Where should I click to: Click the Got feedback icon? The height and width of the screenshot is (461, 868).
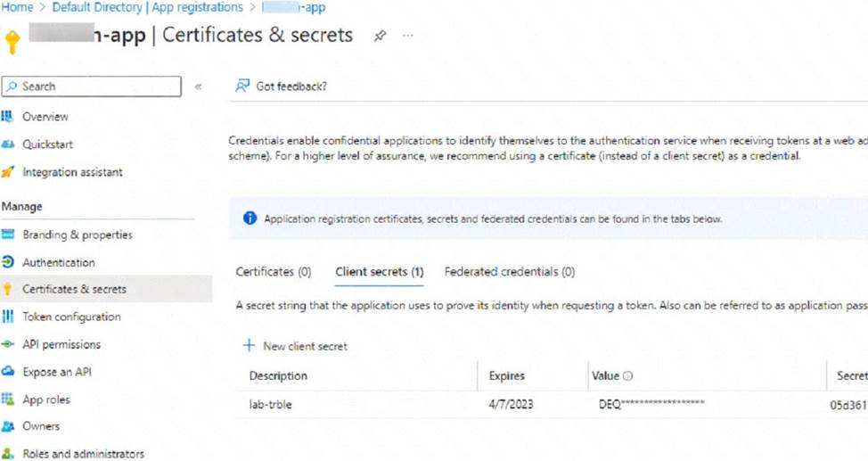coord(242,86)
